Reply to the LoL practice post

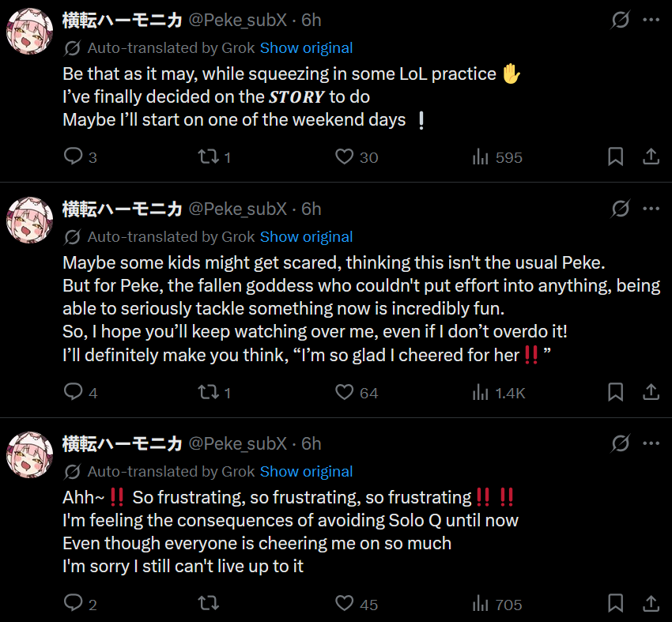pos(74,156)
